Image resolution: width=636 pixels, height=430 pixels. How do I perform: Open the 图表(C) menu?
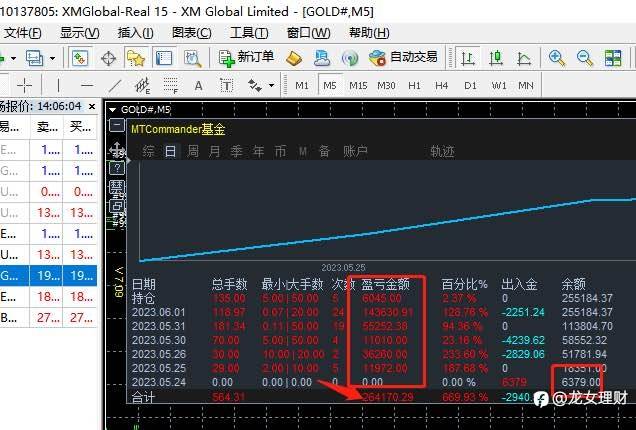pos(191,32)
